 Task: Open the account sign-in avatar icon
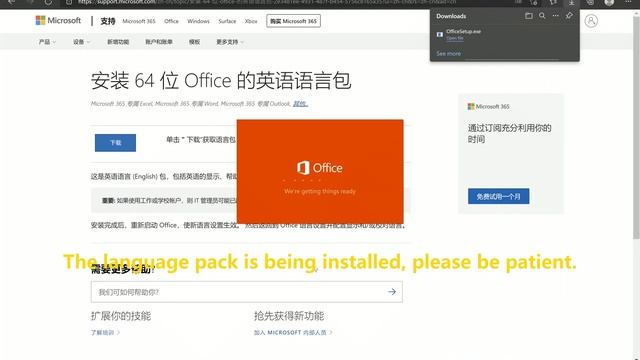(591, 21)
